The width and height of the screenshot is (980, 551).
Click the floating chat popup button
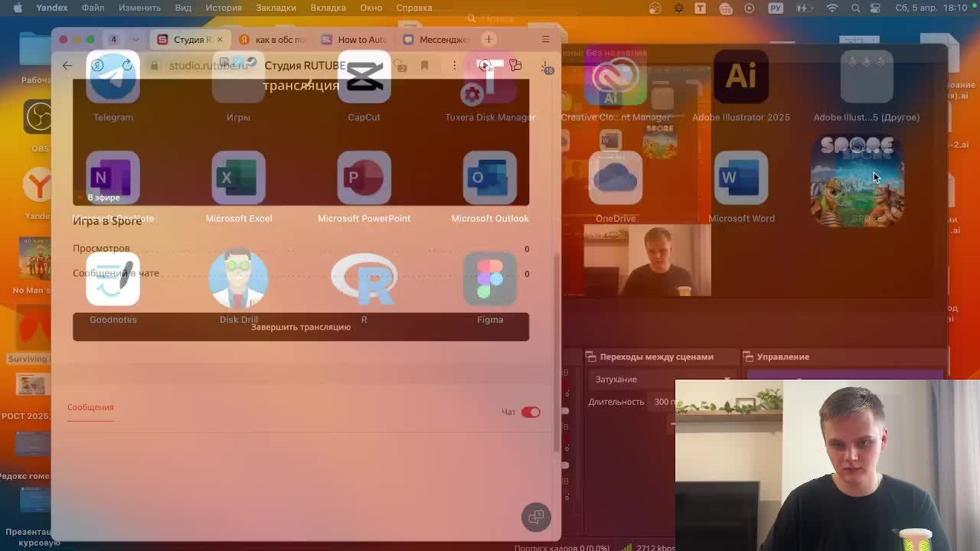(x=536, y=517)
